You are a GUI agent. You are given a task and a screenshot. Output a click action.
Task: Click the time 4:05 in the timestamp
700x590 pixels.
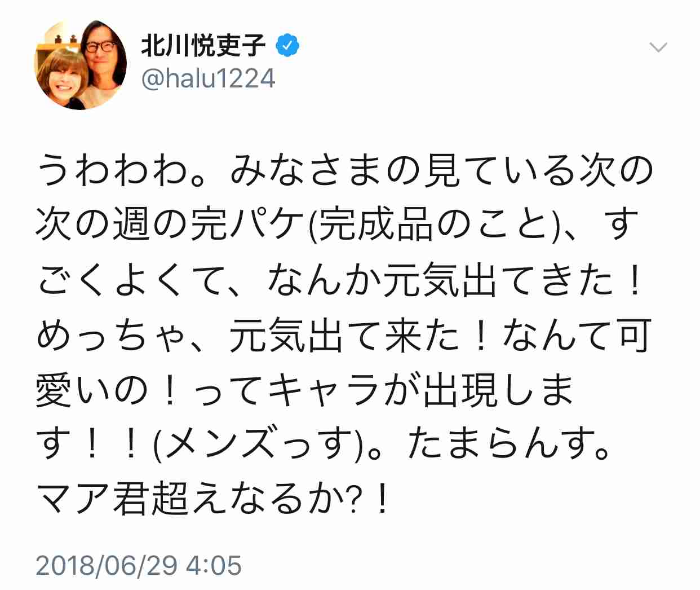point(214,566)
